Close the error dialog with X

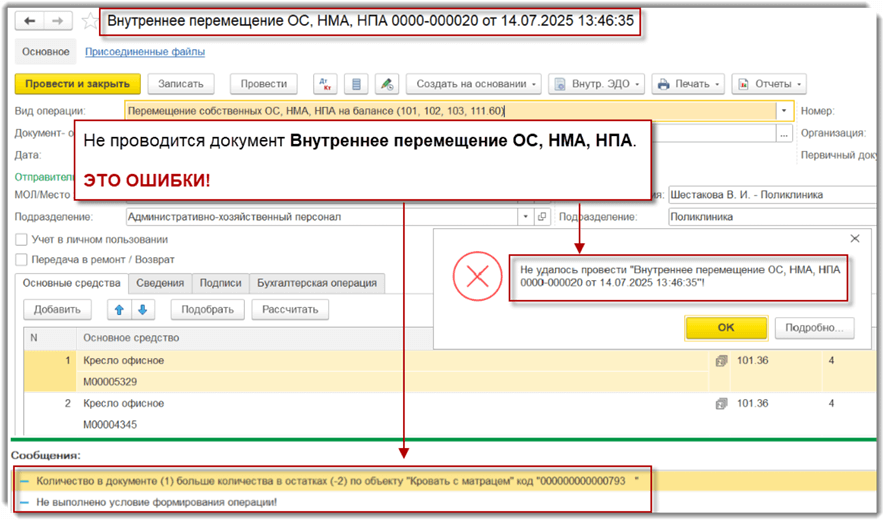click(x=855, y=238)
